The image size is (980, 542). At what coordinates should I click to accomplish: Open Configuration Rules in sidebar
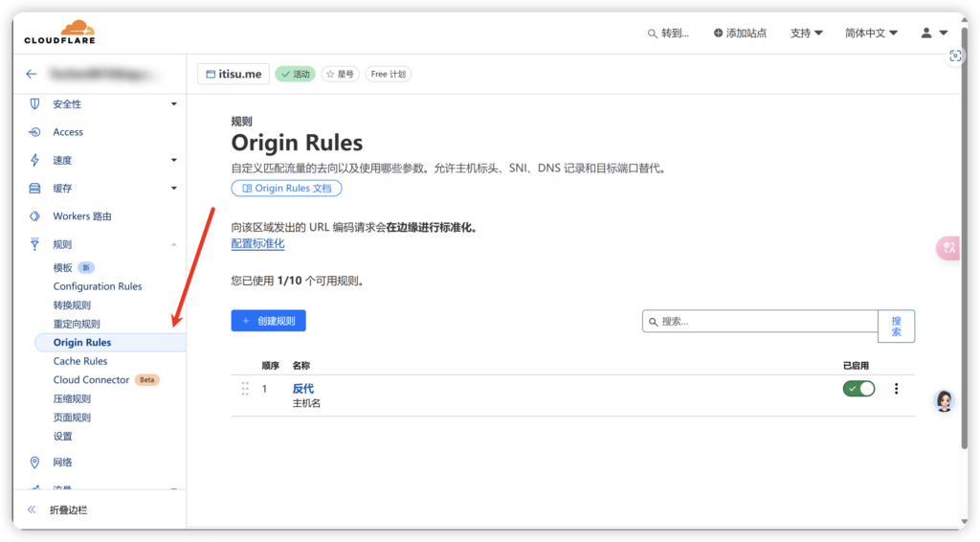98,286
